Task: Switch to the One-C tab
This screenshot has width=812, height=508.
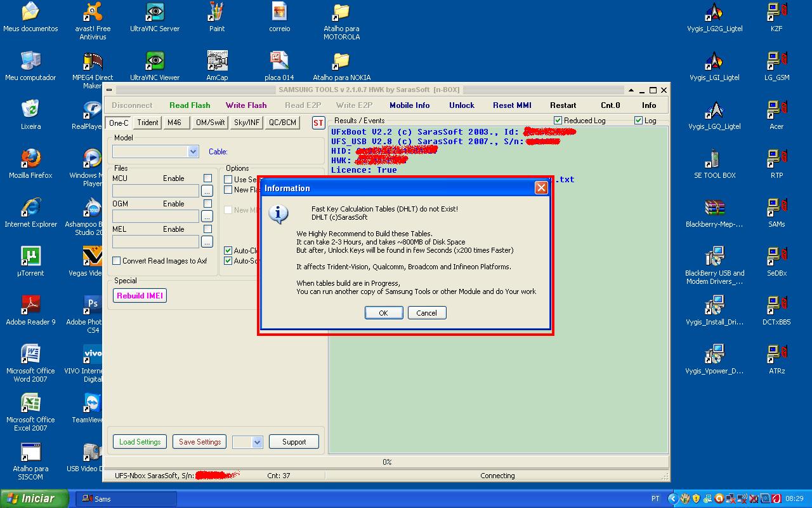Action: tap(119, 123)
